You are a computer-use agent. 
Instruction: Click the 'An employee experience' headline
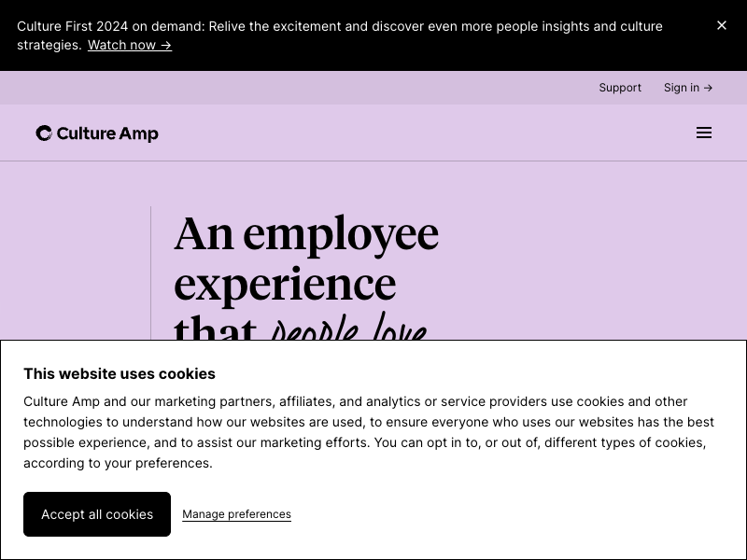coord(306,276)
